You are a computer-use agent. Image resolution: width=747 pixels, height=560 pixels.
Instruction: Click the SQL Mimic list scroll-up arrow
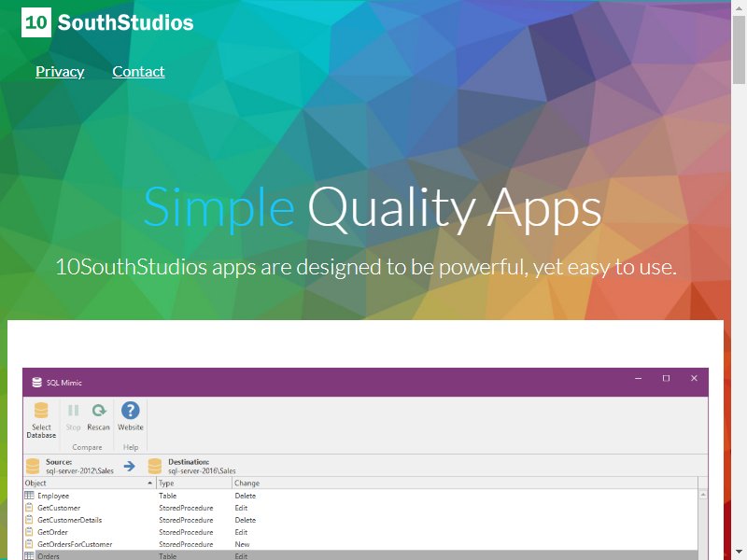click(x=703, y=496)
